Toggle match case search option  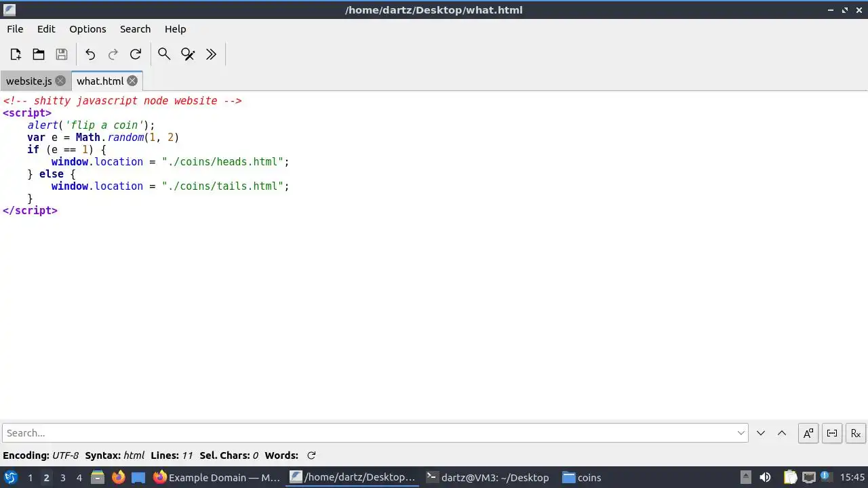pos(808,433)
